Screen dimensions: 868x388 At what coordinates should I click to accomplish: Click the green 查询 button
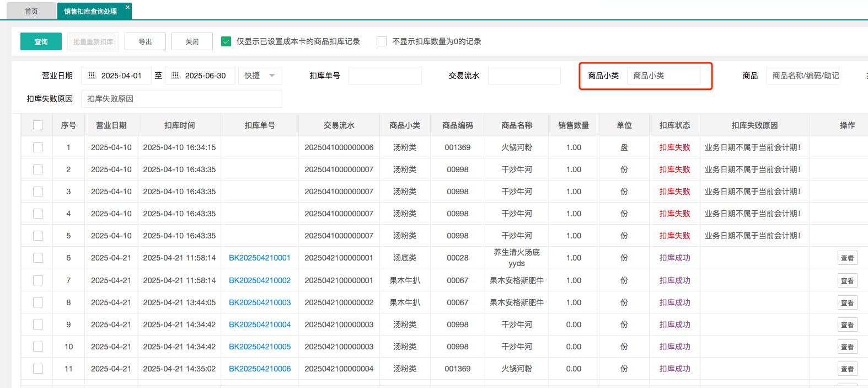(x=41, y=41)
